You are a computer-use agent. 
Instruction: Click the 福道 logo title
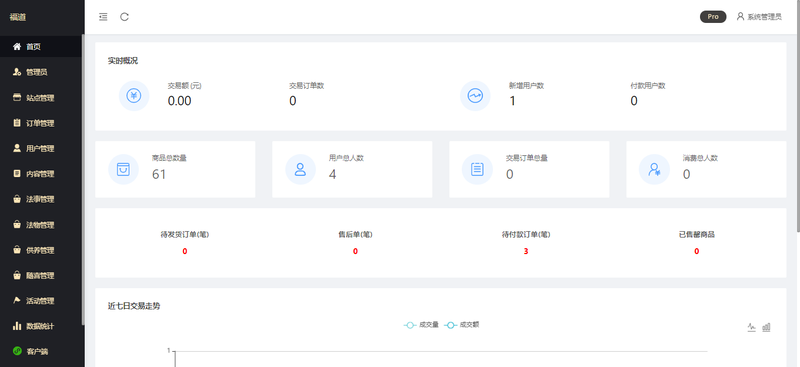pyautogui.click(x=18, y=17)
